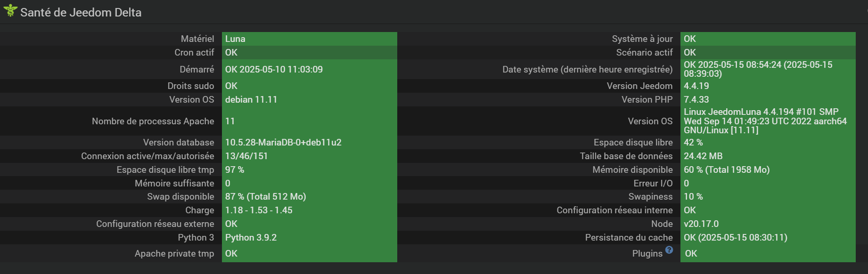
Task: Click the 'Mémoire disponible' label
Action: coord(633,169)
